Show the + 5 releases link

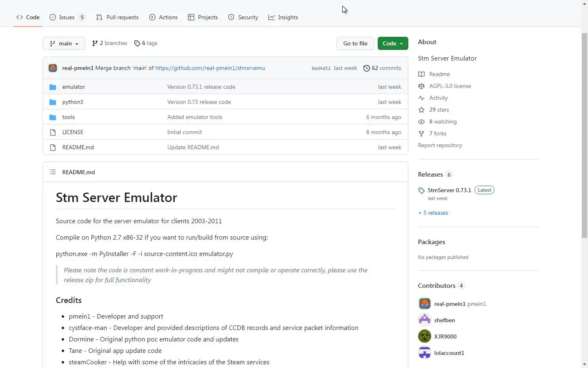pyautogui.click(x=433, y=213)
